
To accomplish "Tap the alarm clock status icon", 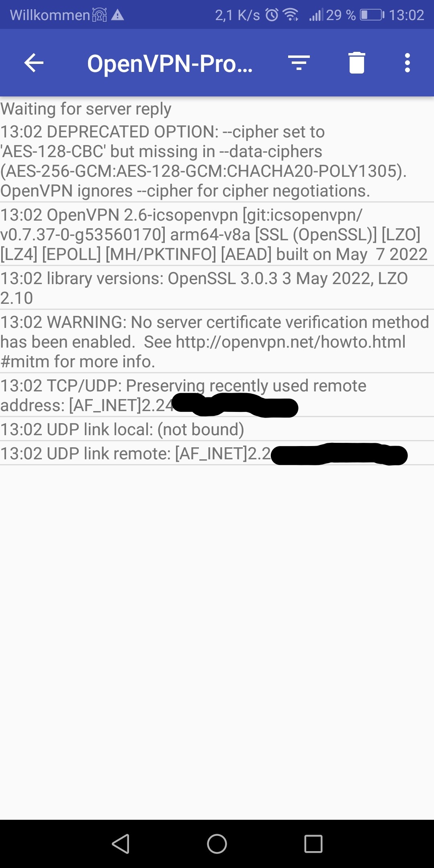I will pyautogui.click(x=272, y=15).
